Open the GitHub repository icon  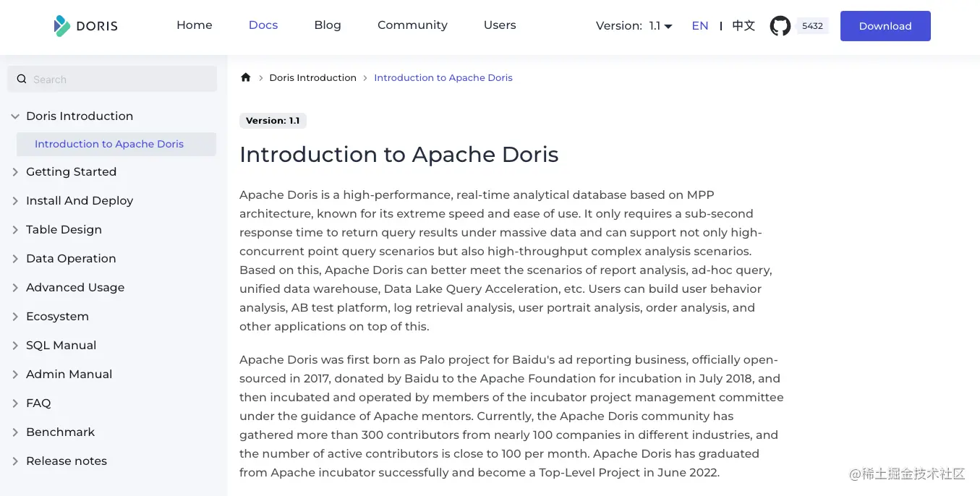[780, 26]
